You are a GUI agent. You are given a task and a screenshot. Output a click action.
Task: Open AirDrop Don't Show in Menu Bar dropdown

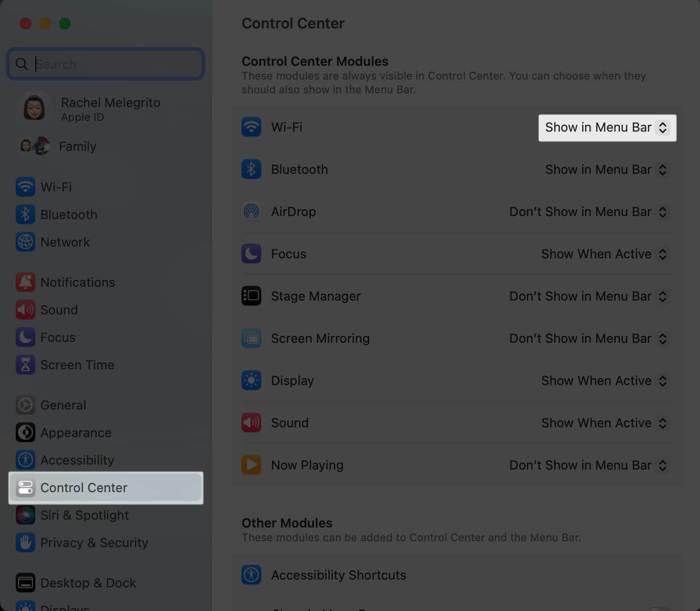coord(589,212)
